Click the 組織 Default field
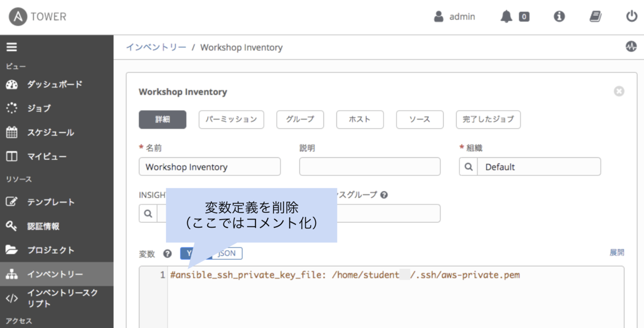This screenshot has width=644, height=328. [x=539, y=167]
